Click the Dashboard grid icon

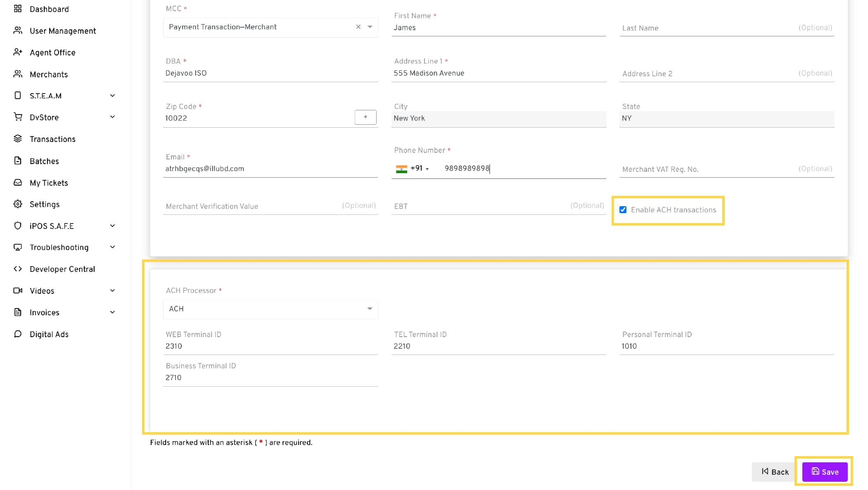coord(18,9)
